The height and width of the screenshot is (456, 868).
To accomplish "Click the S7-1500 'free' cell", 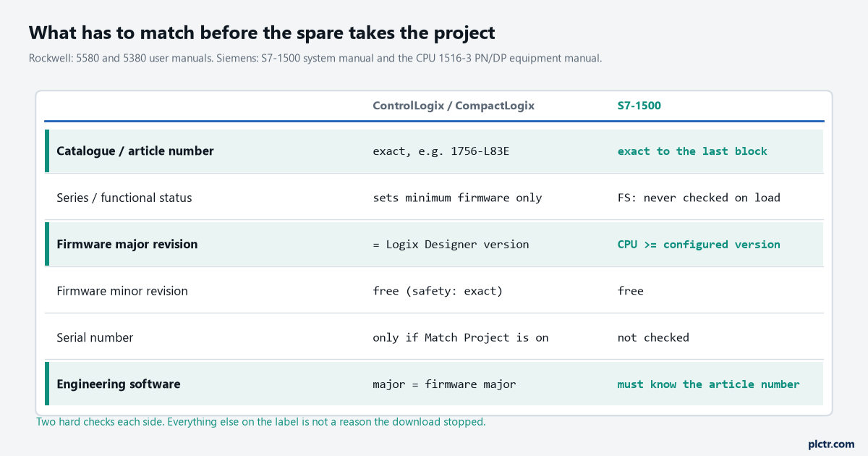I will tap(630, 291).
